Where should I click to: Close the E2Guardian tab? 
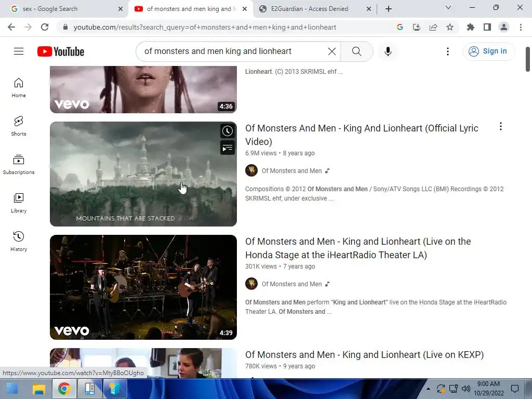369,9
